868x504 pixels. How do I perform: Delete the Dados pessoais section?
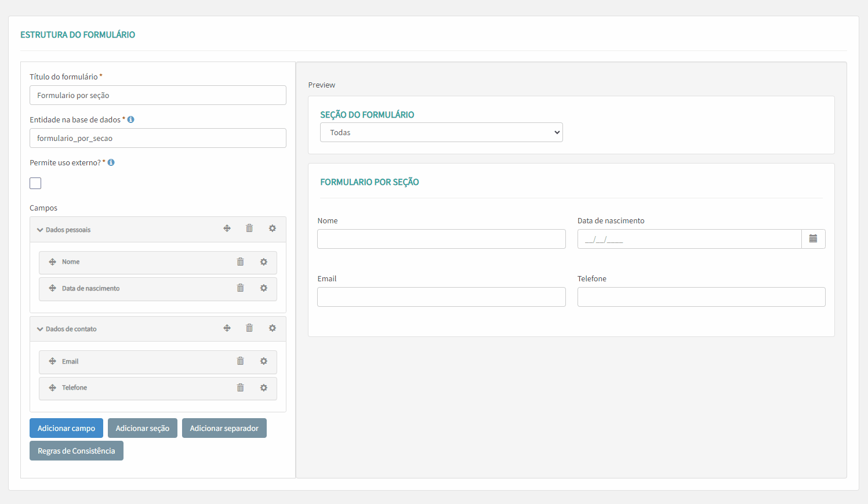[249, 229]
